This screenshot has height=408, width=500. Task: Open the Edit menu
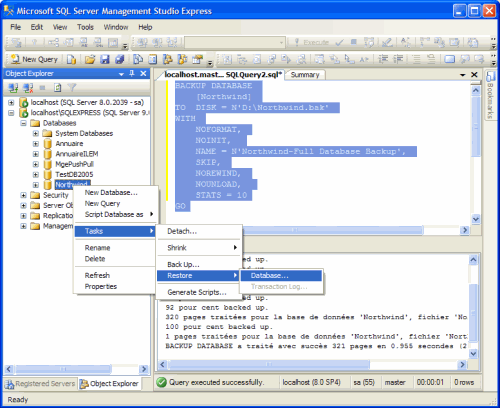[x=37, y=27]
